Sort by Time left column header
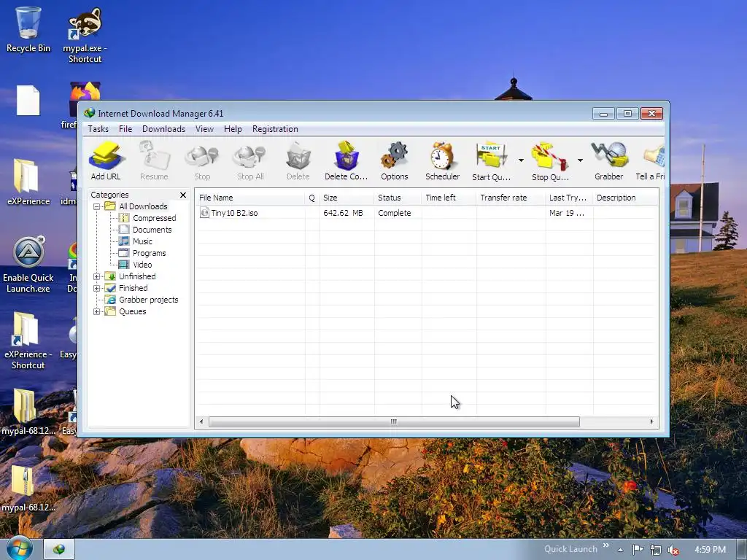This screenshot has height=560, width=747. coord(449,198)
